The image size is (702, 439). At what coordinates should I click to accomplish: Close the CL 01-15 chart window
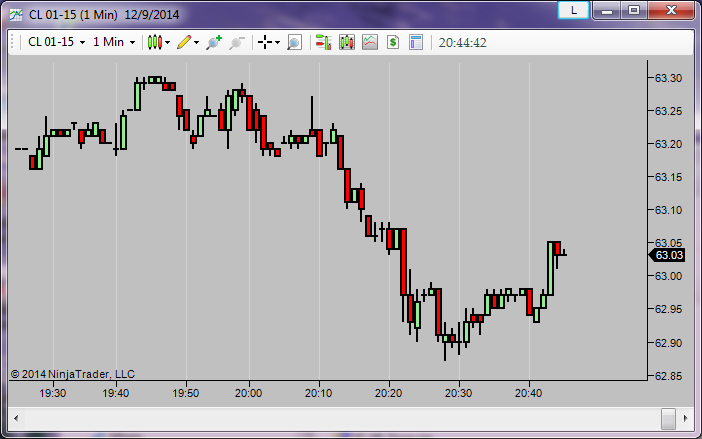(671, 10)
